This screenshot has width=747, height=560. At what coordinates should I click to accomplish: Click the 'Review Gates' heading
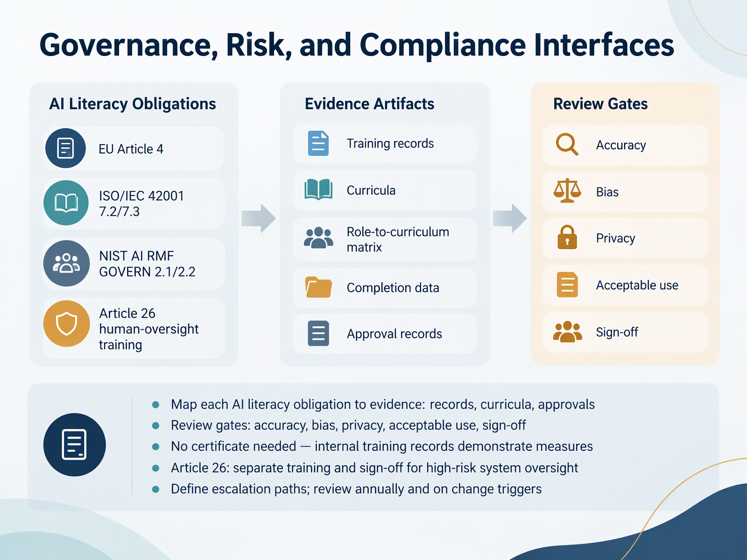pos(600,104)
